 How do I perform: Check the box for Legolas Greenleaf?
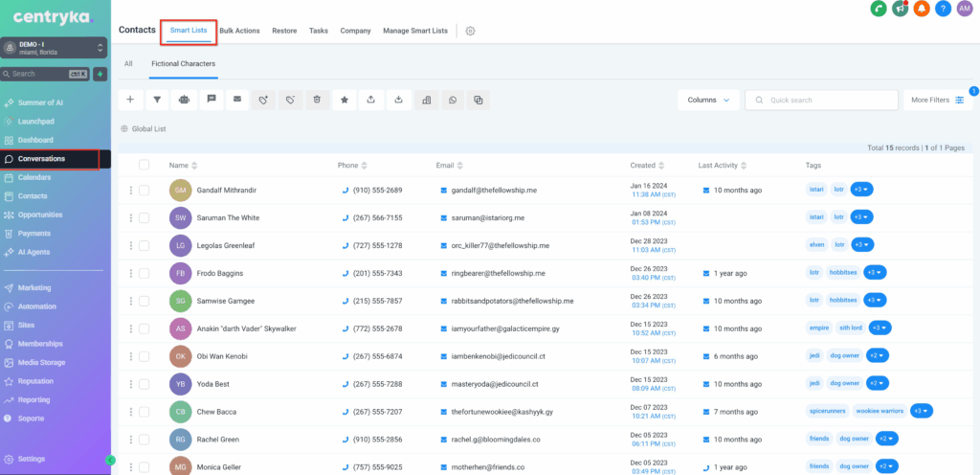(145, 245)
